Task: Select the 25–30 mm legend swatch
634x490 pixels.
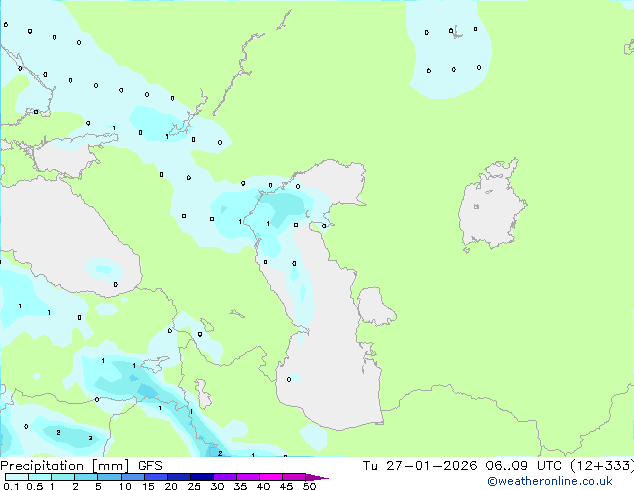Action: (202, 477)
